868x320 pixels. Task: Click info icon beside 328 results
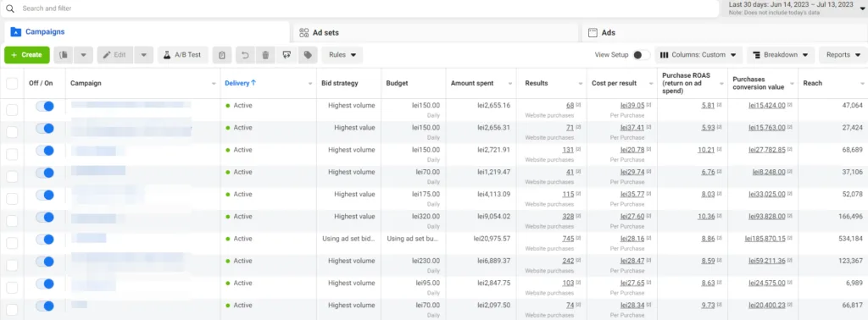pyautogui.click(x=578, y=216)
